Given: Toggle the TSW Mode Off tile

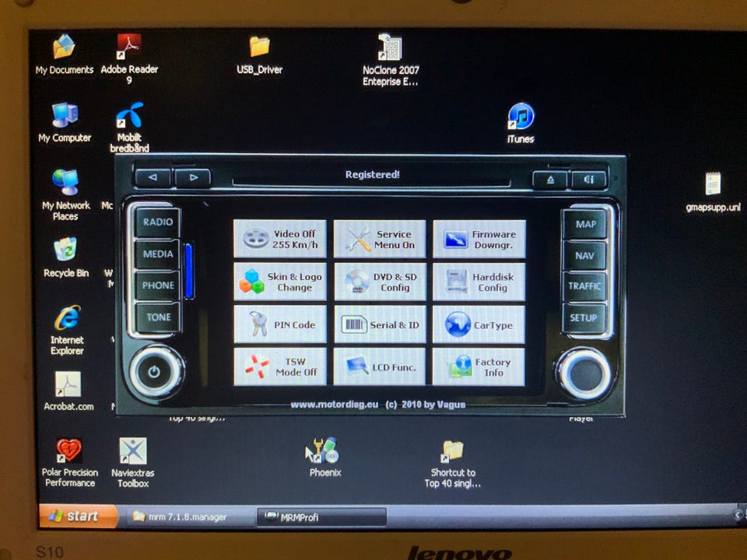Looking at the screenshot, I should click(280, 366).
